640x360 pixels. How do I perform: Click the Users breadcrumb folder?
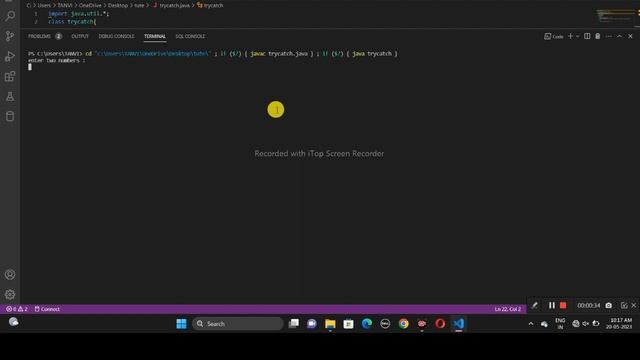point(44,5)
